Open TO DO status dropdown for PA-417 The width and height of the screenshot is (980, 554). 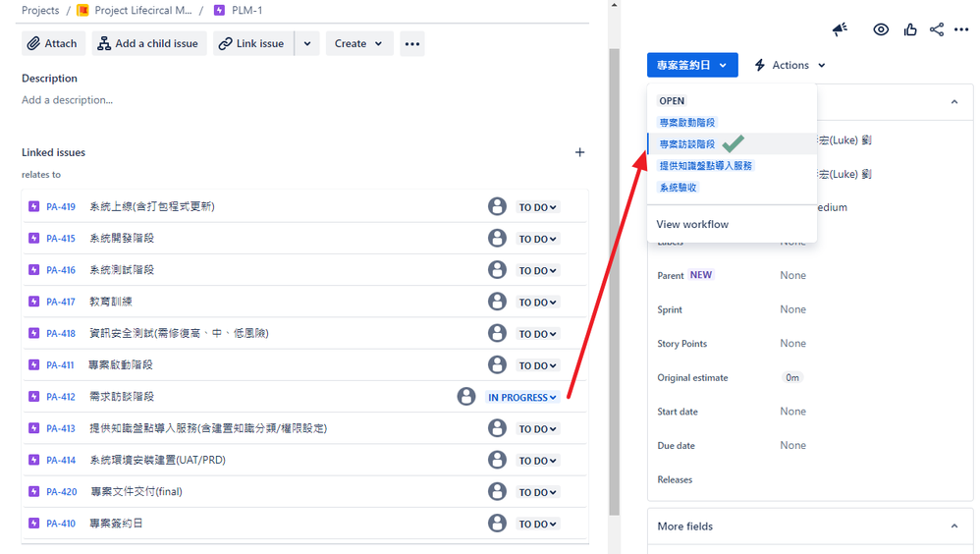(x=537, y=302)
